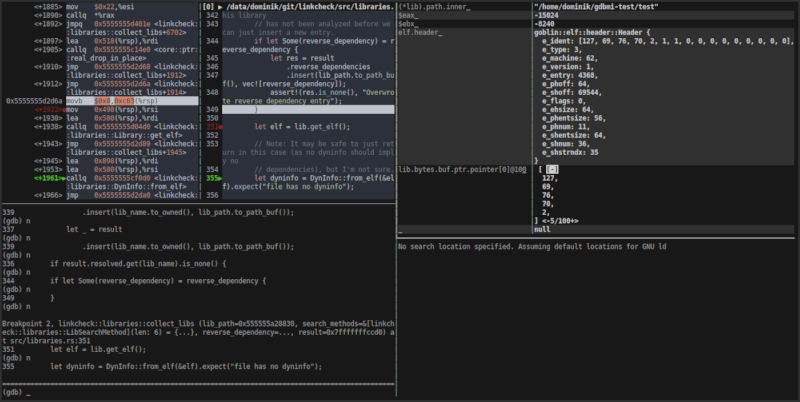Click source line number 344

tap(212, 41)
